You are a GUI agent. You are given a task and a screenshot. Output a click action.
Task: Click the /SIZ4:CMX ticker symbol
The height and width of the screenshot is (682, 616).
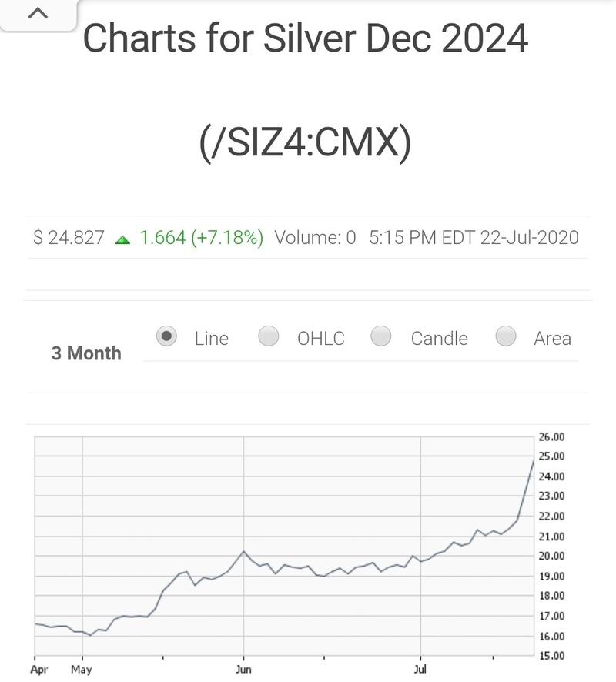coord(305,144)
